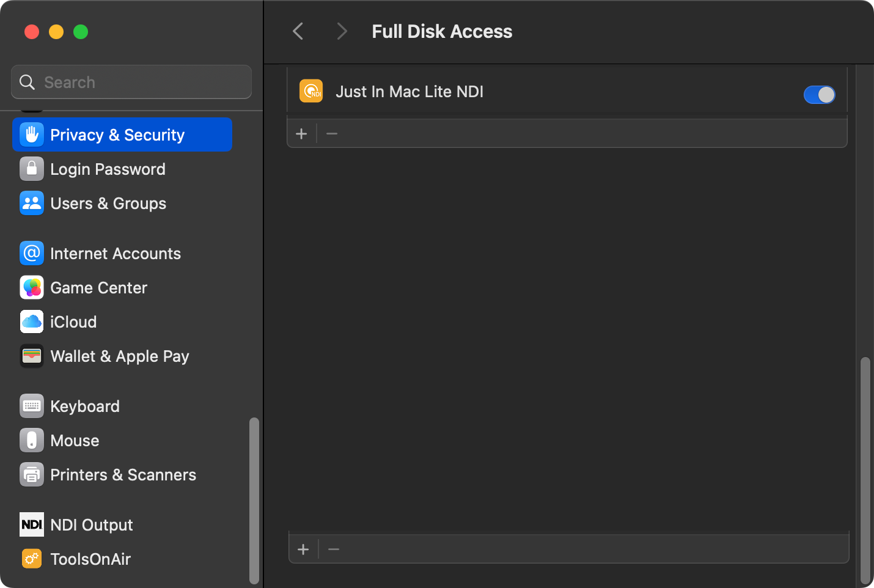This screenshot has height=588, width=874.
Task: Click the forward chevron beside Full Disk Access
Action: pyautogui.click(x=342, y=31)
